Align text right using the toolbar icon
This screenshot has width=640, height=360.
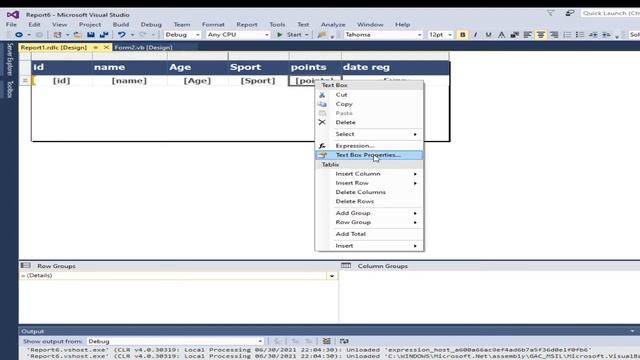click(554, 35)
